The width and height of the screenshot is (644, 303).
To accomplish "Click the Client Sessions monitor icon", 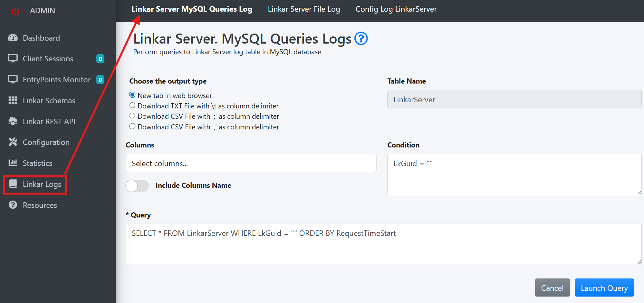I will pyautogui.click(x=13, y=59).
